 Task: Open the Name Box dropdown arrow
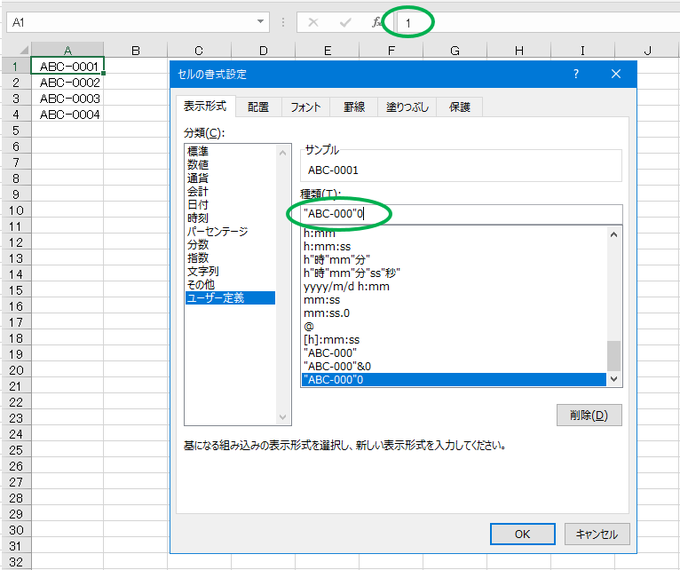click(x=260, y=22)
